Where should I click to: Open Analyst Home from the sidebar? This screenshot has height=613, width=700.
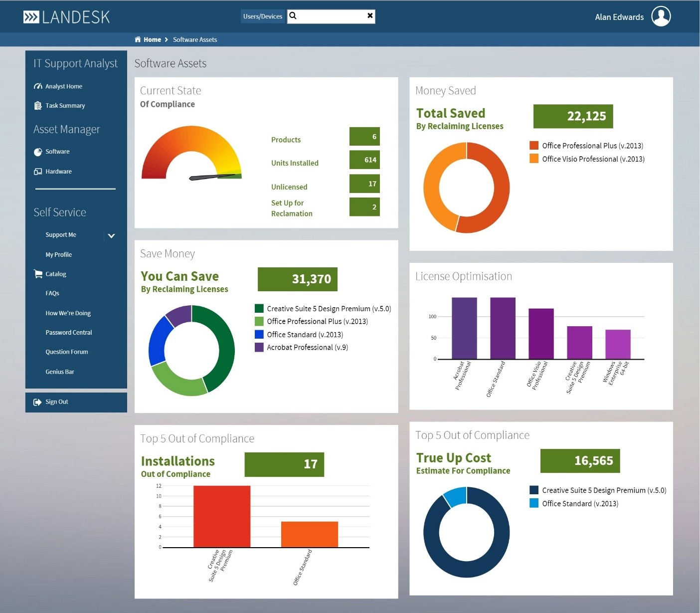[x=64, y=86]
